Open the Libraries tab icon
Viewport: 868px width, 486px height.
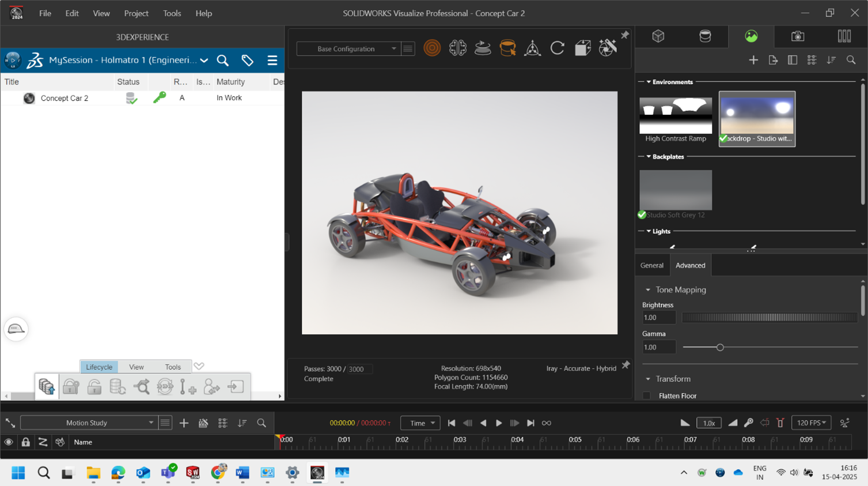(x=844, y=36)
